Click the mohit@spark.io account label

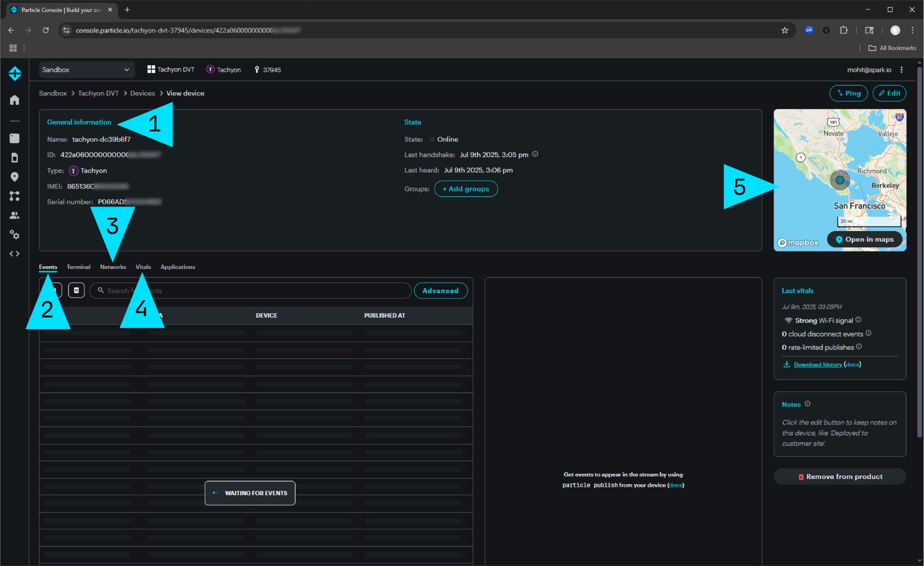pos(869,70)
